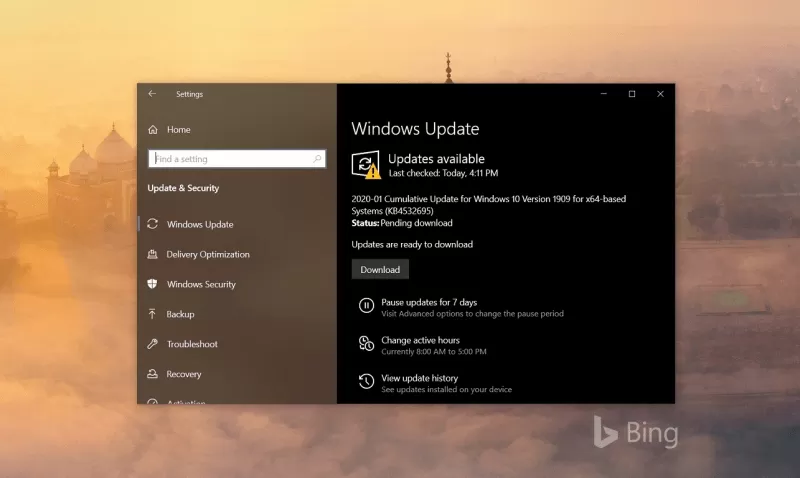
Task: Maximize the Settings window
Action: pyautogui.click(x=632, y=94)
